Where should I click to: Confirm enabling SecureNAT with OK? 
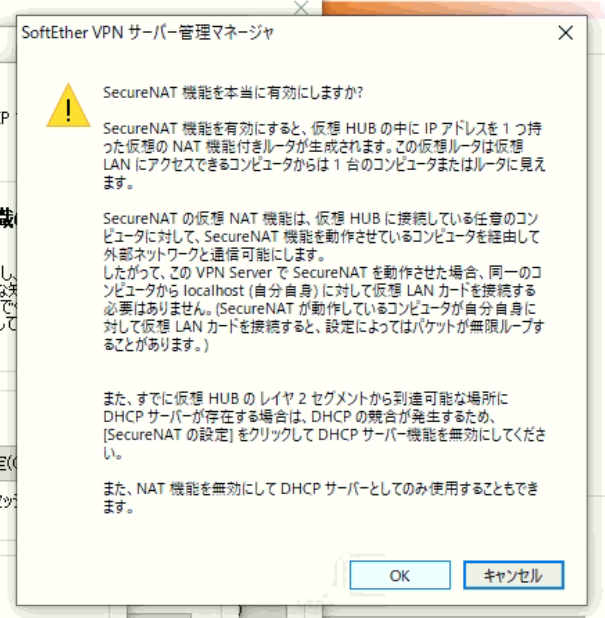click(400, 575)
